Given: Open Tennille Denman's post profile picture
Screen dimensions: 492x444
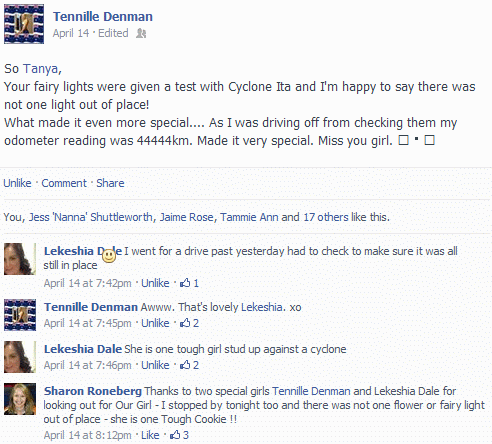Looking at the screenshot, I should (x=24, y=24).
